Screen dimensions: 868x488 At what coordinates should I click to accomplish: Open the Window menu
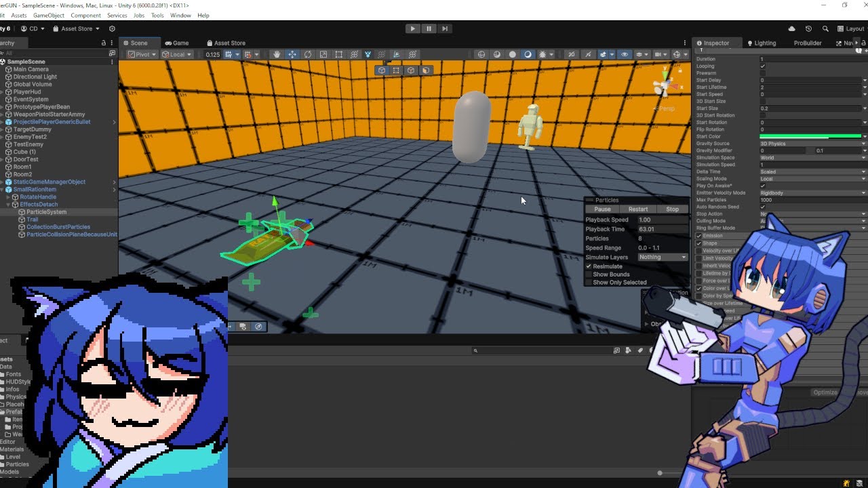coord(180,15)
